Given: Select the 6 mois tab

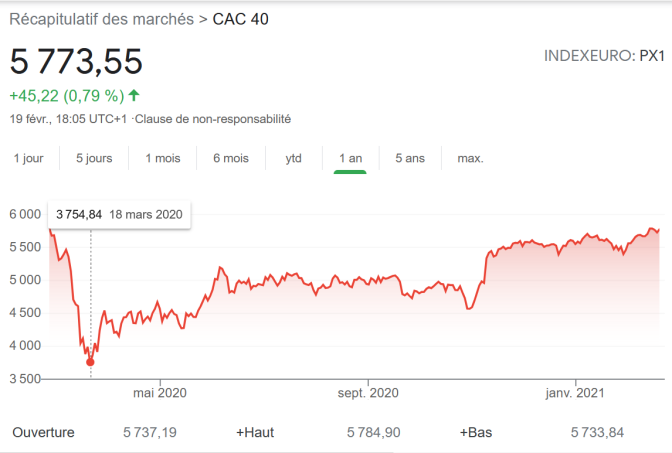Looking at the screenshot, I should (231, 158).
